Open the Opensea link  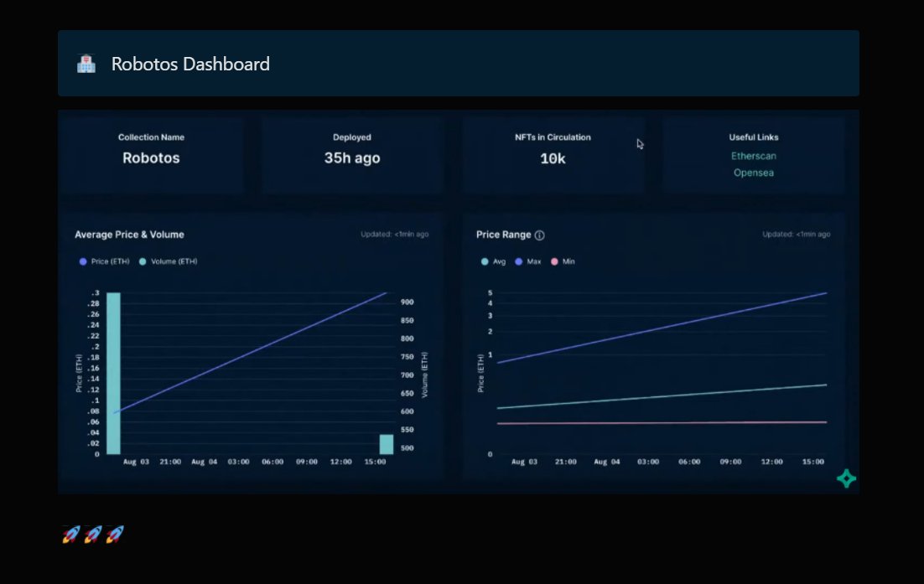tap(753, 173)
